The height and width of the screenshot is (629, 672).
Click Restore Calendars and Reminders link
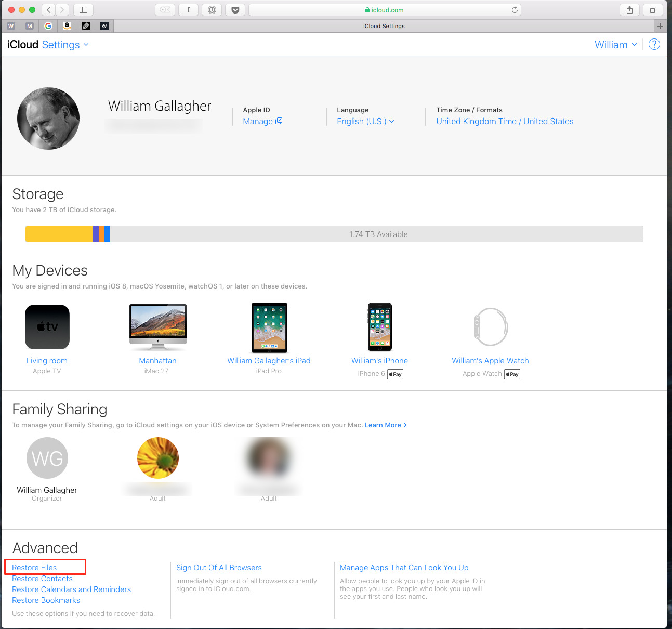click(71, 589)
